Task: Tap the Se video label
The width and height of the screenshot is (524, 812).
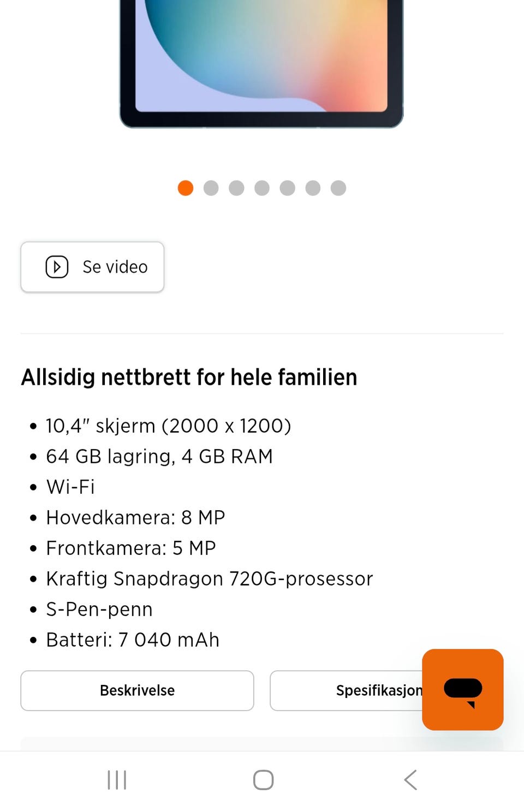Action: (x=115, y=267)
